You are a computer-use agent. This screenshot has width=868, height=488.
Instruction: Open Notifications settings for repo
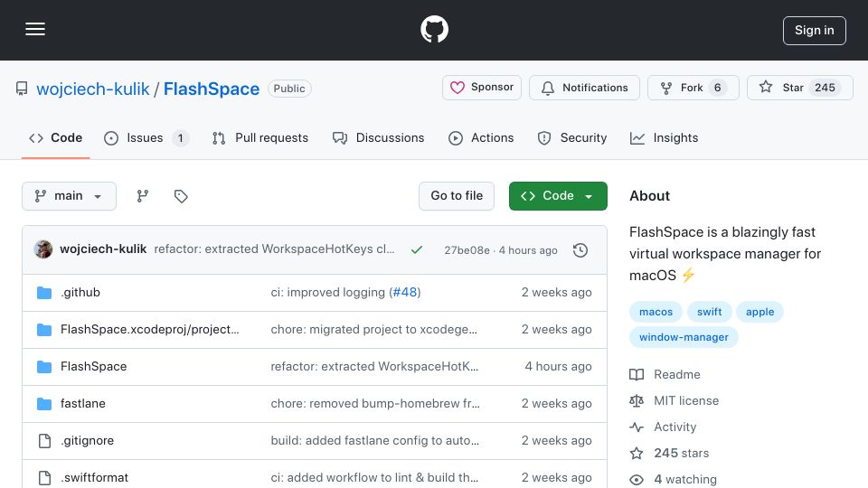585,88
